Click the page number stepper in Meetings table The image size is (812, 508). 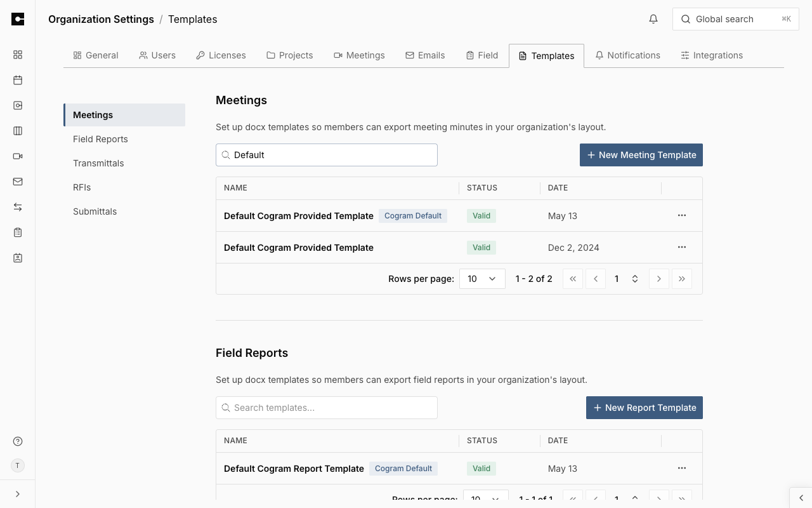(626, 279)
